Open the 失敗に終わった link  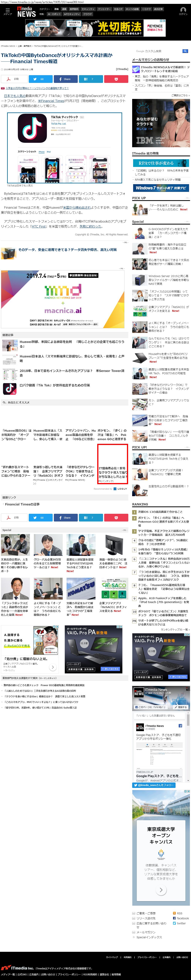point(90,226)
